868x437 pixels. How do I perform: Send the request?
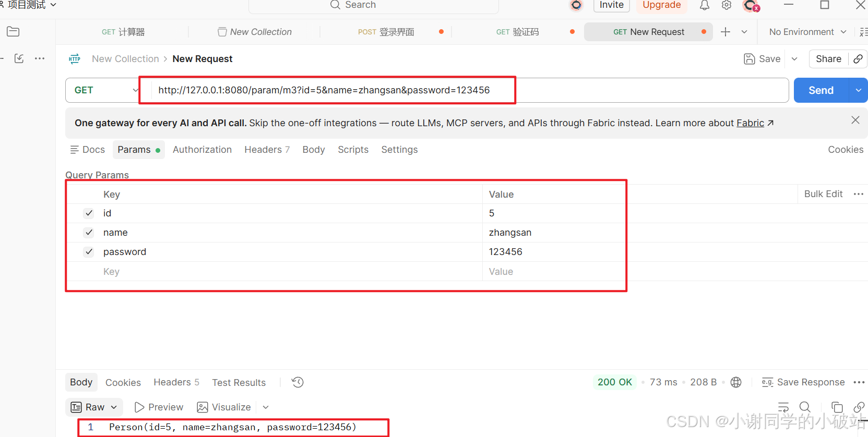pyautogui.click(x=821, y=90)
